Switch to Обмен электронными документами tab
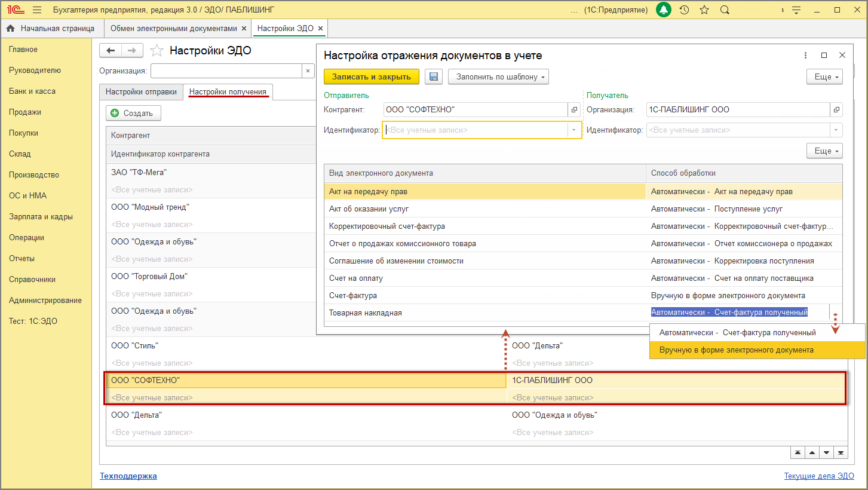Screen dimensions: 868x490 click(177, 28)
